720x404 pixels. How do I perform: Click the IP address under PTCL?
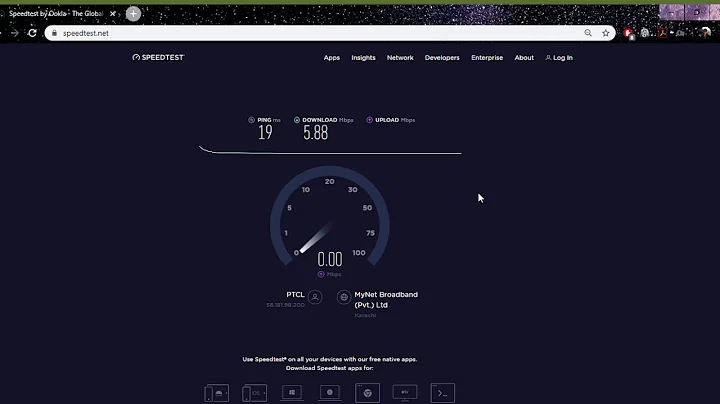point(286,305)
